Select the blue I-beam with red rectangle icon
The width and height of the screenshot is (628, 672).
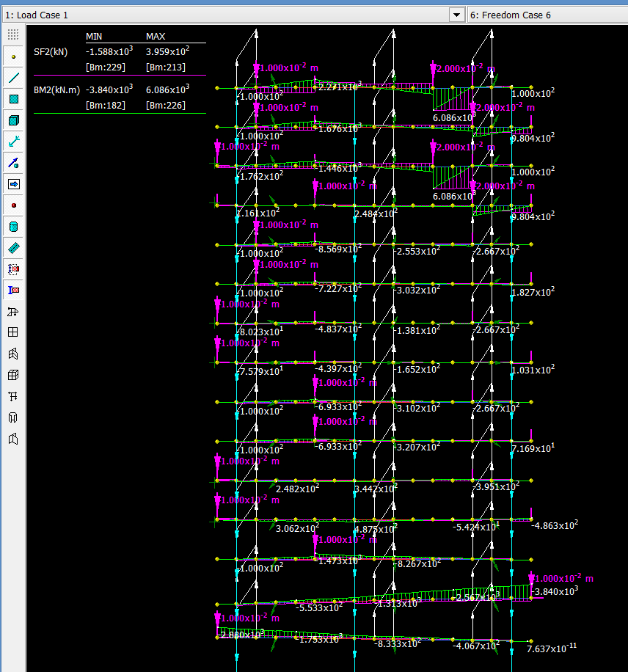pyautogui.click(x=13, y=290)
